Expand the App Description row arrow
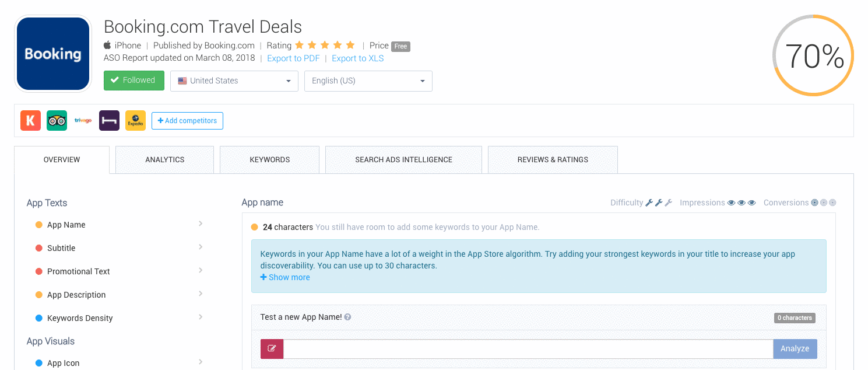The height and width of the screenshot is (370, 868). 201,294
